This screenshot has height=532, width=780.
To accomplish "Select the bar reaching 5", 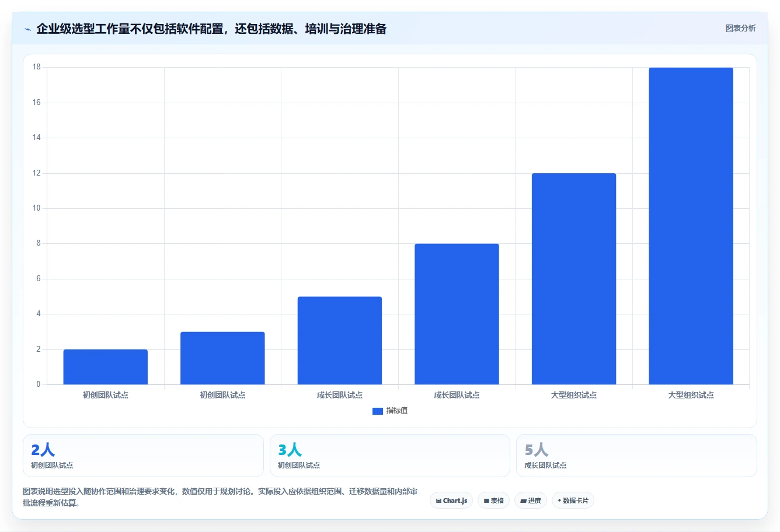I will pyautogui.click(x=340, y=341).
